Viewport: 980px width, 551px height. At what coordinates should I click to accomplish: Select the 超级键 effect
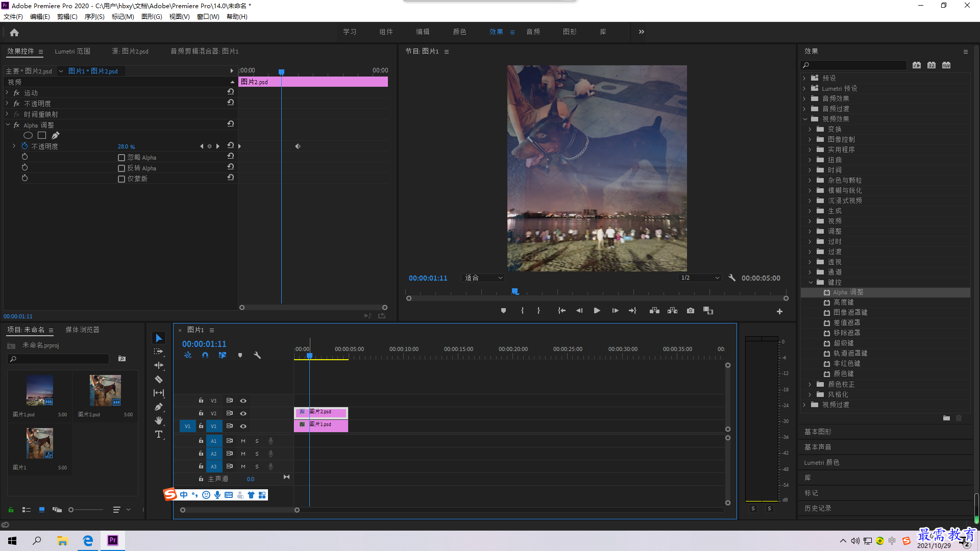tap(843, 343)
